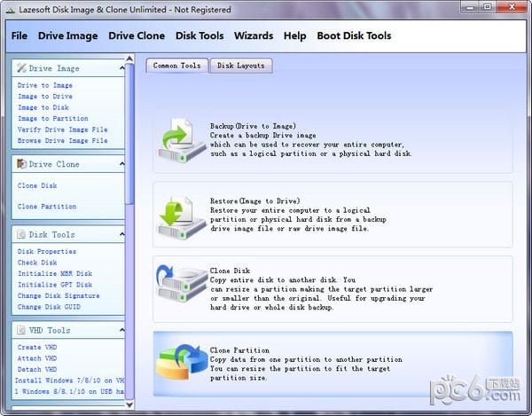Click sidebar scrollbar down arrow
532x416 pixels.
[129, 404]
